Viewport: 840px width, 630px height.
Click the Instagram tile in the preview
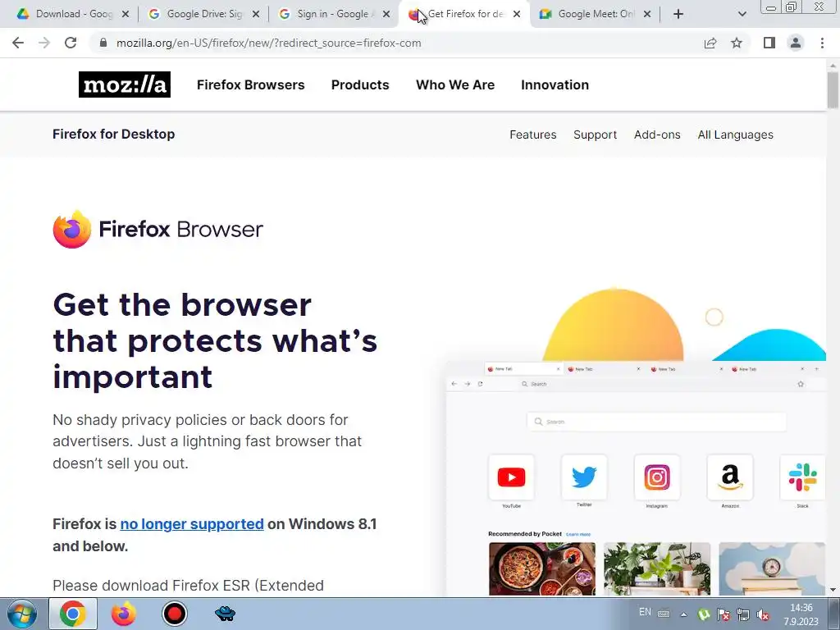click(657, 477)
